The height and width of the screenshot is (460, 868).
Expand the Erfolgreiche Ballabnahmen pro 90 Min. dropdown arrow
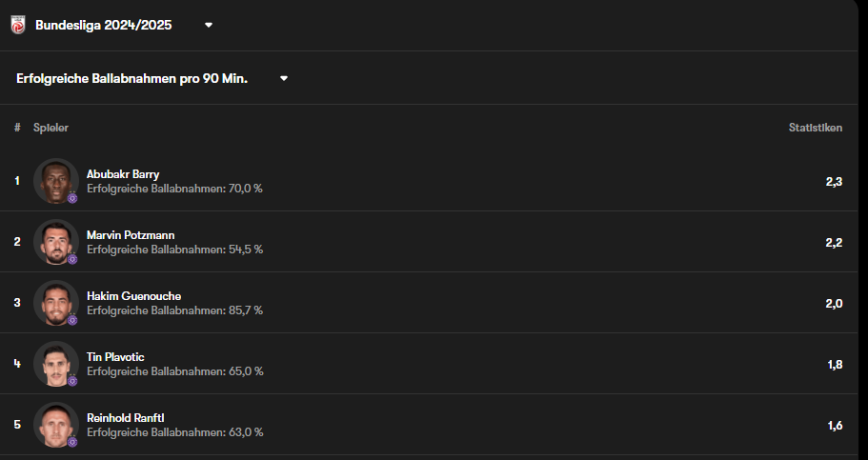tap(284, 79)
